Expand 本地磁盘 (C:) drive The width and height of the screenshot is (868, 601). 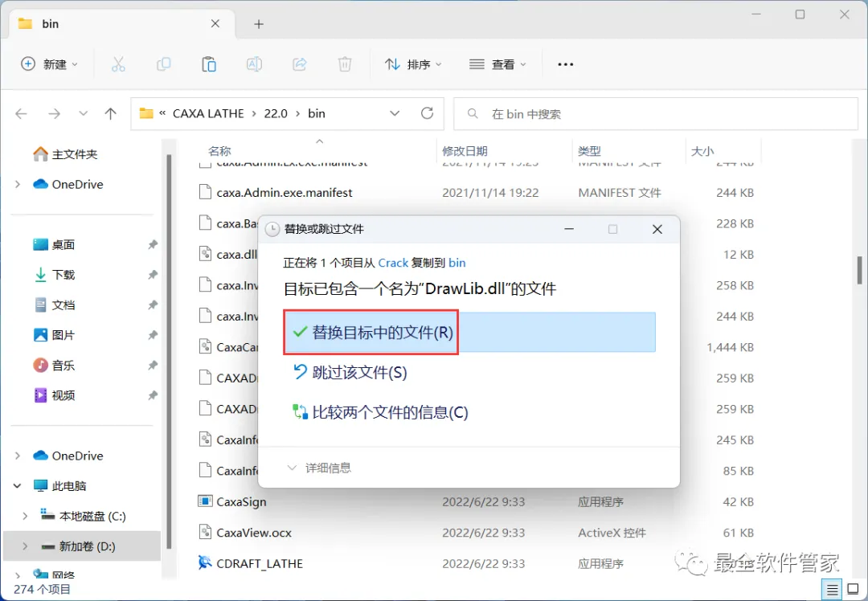pyautogui.click(x=25, y=516)
